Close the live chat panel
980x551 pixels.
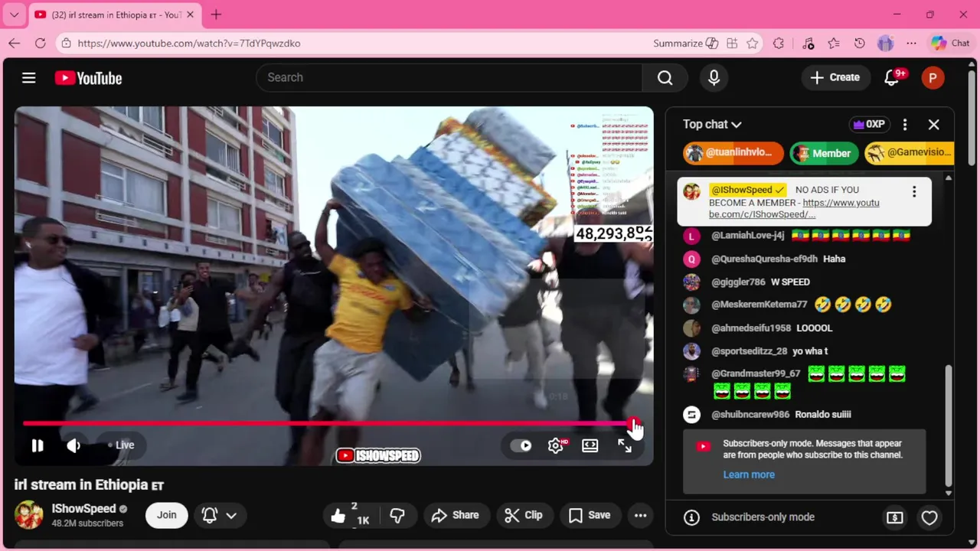click(934, 124)
